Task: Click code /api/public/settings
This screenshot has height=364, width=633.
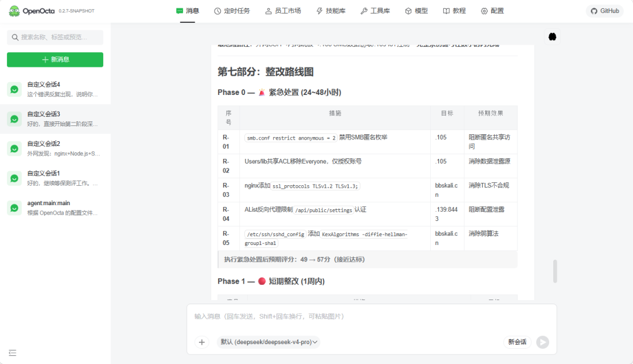Action: coord(324,210)
